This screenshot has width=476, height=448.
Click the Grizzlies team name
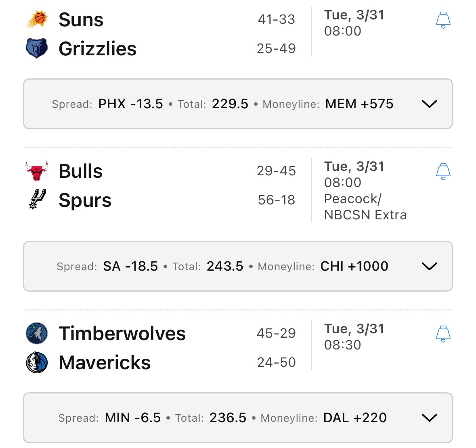(x=98, y=48)
